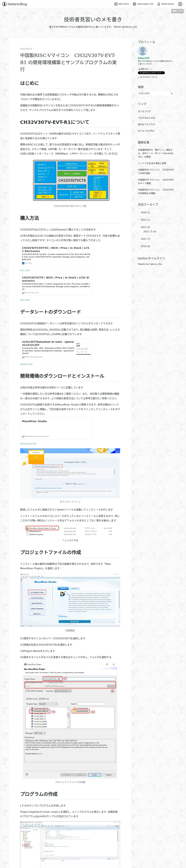The height and width of the screenshot is (868, 186).
Task: Click the New Entry pencil icon
Action: click(x=116, y=4)
